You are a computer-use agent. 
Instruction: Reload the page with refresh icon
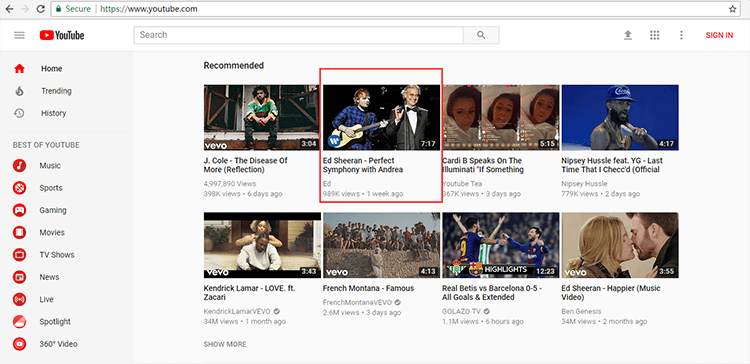pos(41,9)
